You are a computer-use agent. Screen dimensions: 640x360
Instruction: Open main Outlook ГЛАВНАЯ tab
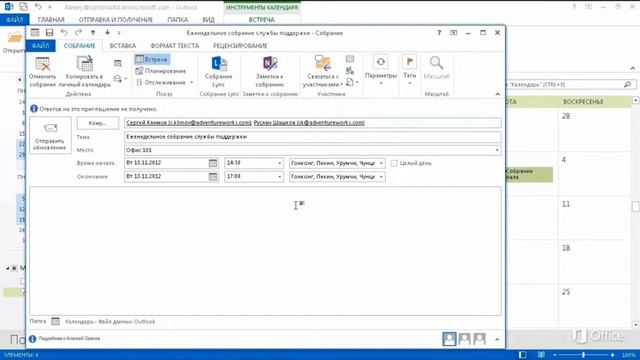(51, 20)
